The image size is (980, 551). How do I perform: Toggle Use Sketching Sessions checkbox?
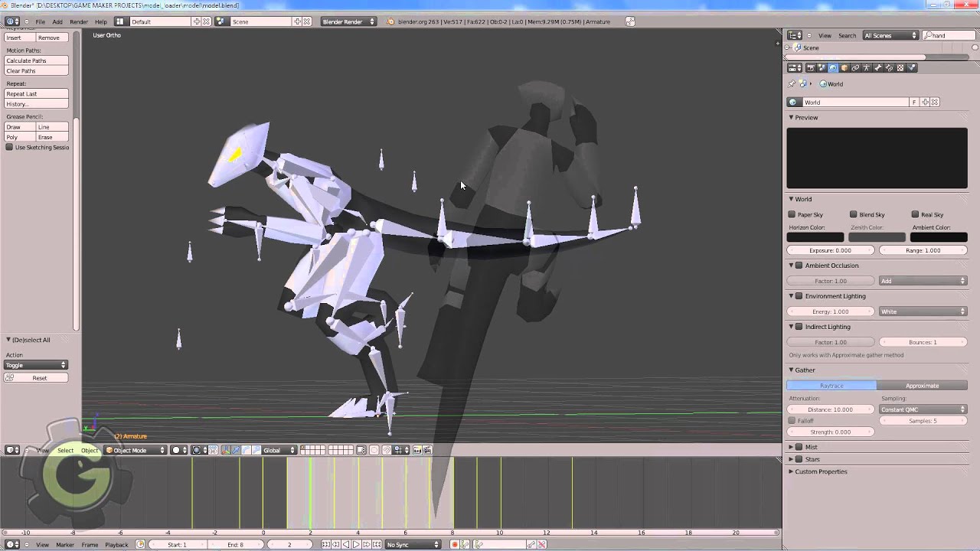point(9,148)
